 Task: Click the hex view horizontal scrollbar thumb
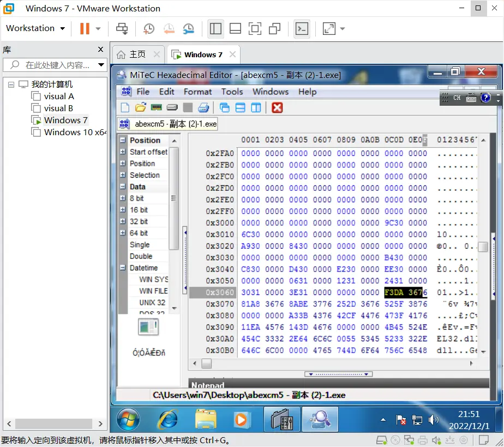[x=206, y=364]
